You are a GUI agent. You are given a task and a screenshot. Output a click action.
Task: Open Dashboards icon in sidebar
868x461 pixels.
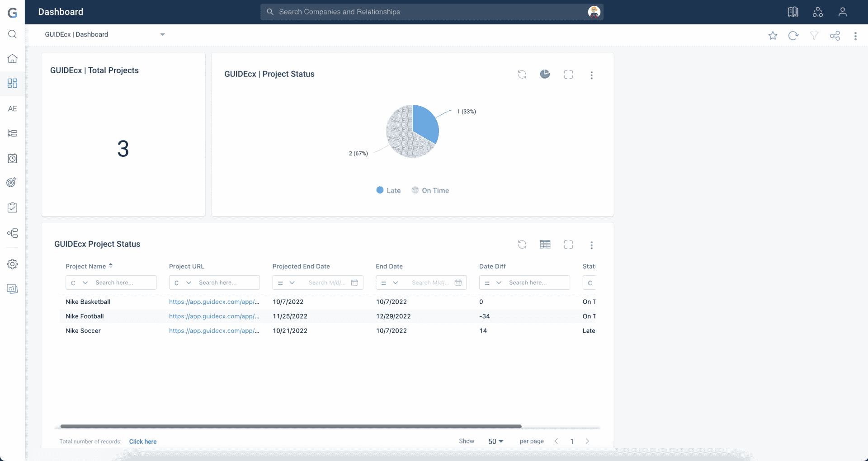[x=13, y=83]
